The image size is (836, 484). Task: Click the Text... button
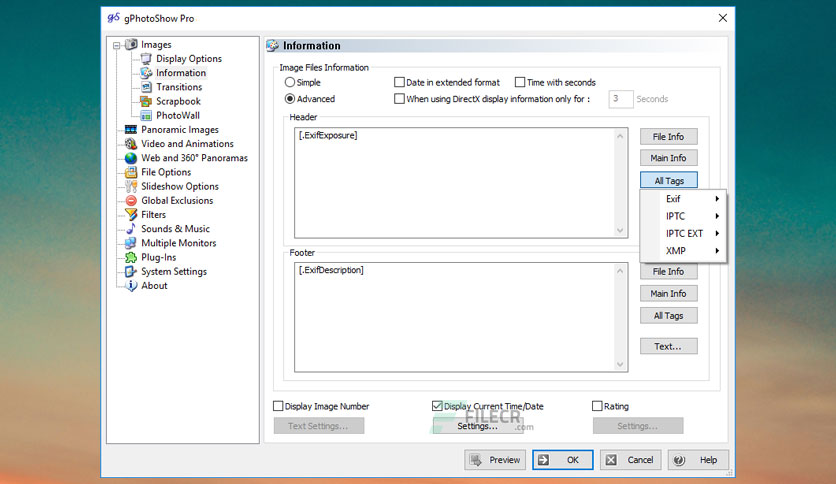(x=669, y=346)
